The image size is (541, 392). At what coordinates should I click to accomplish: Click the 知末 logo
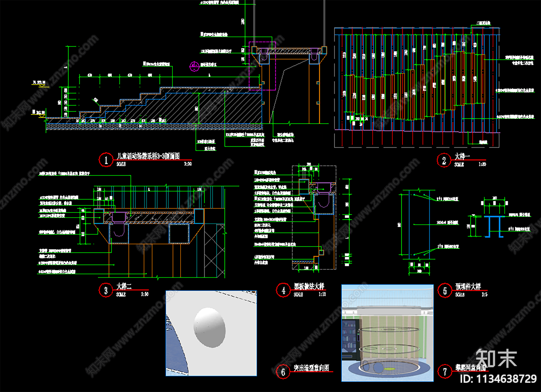(496, 359)
